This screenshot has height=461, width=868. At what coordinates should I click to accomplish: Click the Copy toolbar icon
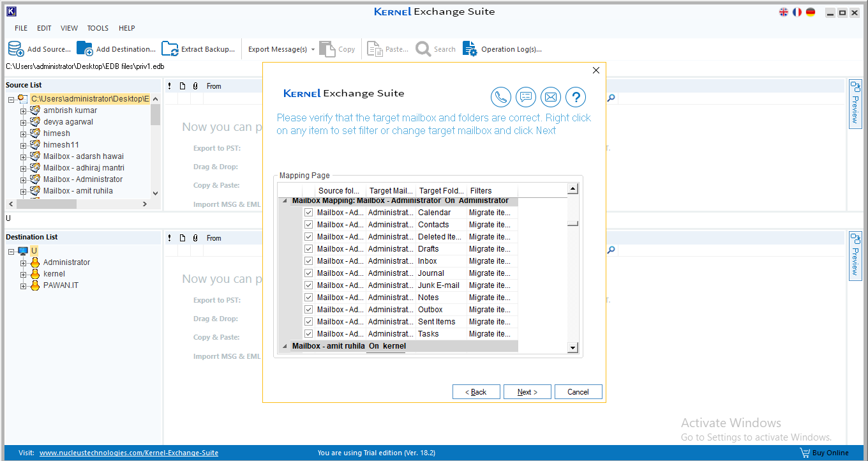pos(327,49)
